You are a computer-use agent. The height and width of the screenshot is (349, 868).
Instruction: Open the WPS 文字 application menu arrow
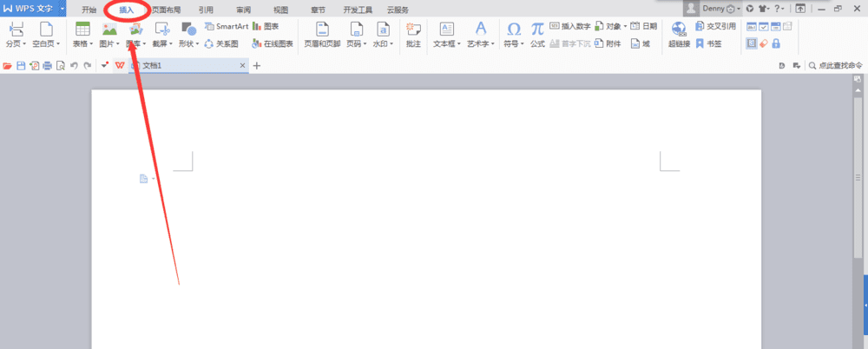(x=62, y=9)
